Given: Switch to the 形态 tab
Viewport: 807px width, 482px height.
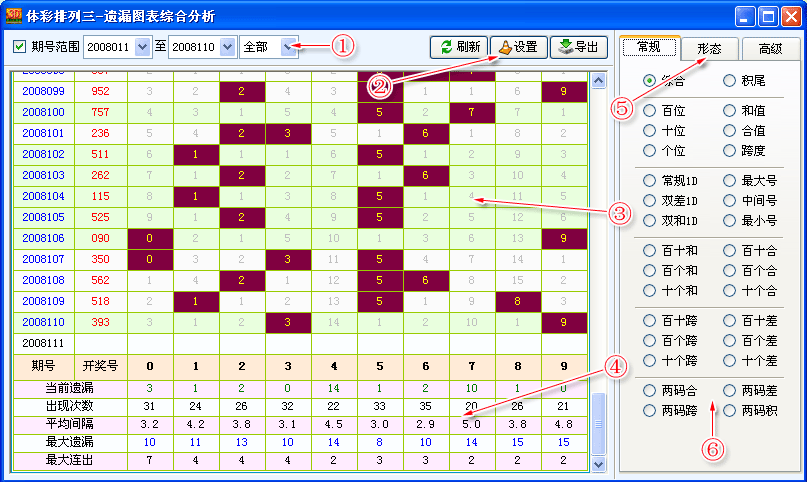Looking at the screenshot, I should tap(711, 48).
